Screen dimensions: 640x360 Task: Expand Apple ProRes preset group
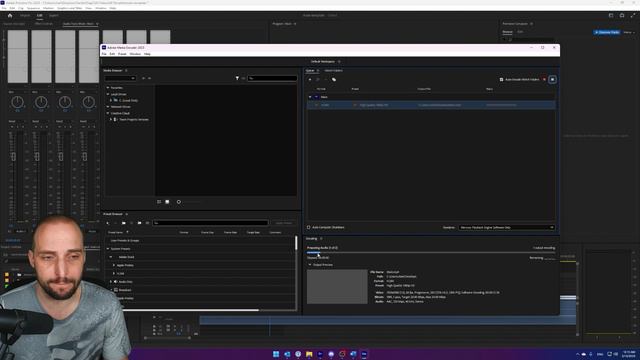(x=114, y=265)
